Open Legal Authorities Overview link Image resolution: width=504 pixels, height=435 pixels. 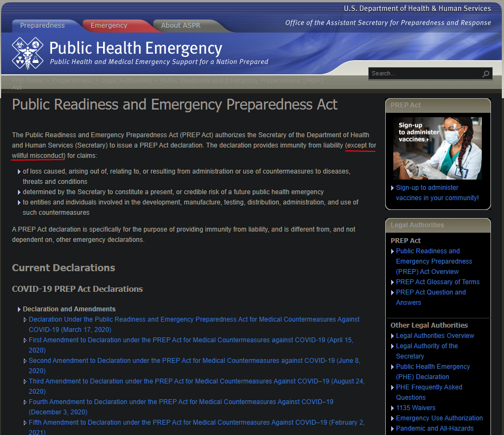click(x=435, y=336)
